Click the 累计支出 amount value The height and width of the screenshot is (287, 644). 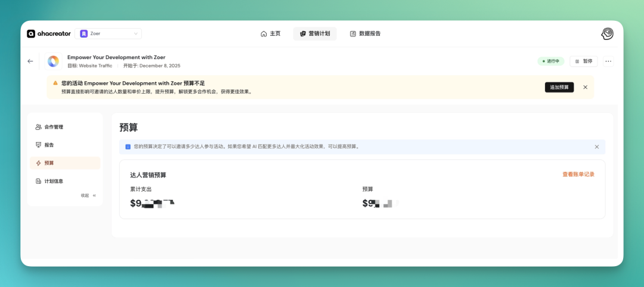pos(153,203)
